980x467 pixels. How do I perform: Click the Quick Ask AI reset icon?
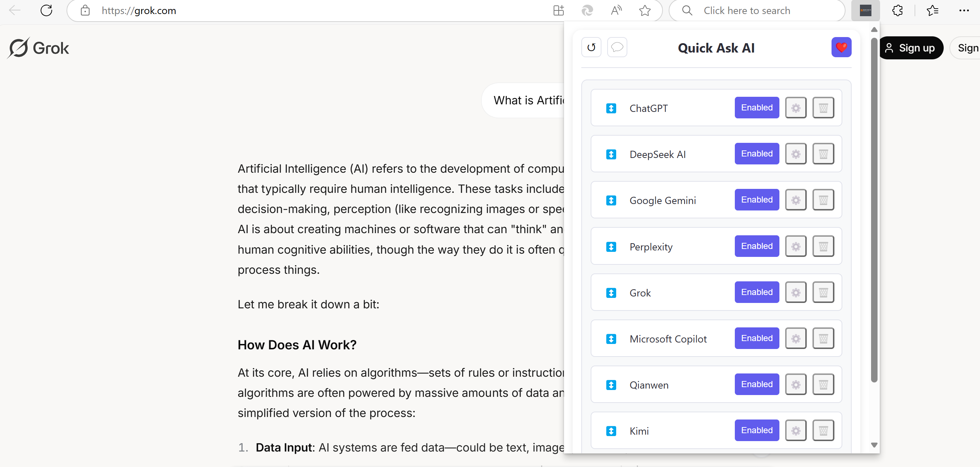click(591, 47)
